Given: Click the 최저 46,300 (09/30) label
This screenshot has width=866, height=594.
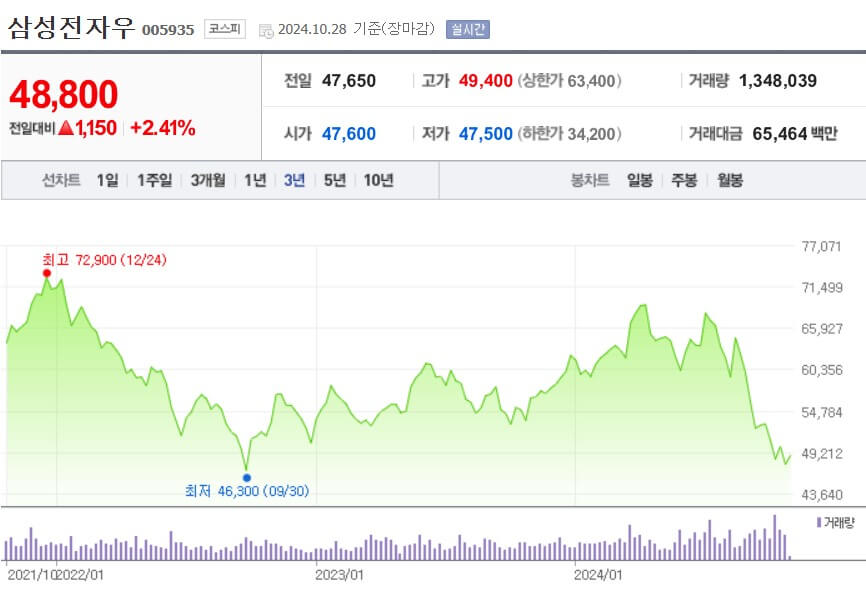Looking at the screenshot, I should [x=247, y=491].
